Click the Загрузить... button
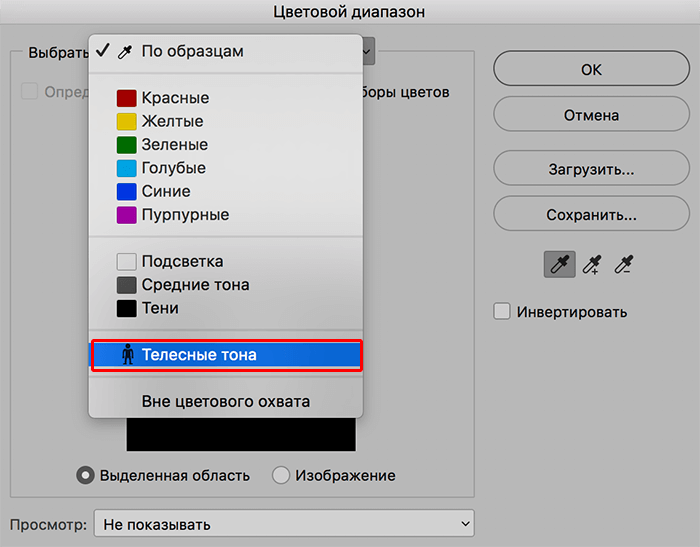 tap(592, 168)
